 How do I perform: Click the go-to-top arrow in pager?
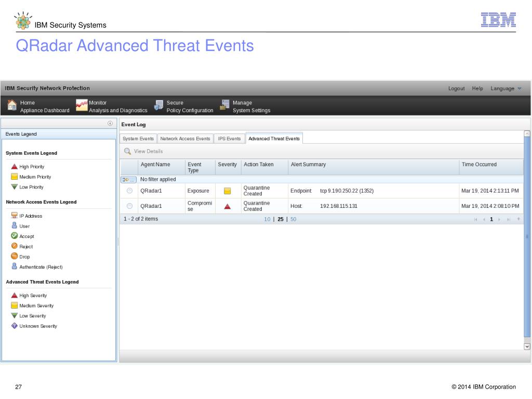coord(518,219)
